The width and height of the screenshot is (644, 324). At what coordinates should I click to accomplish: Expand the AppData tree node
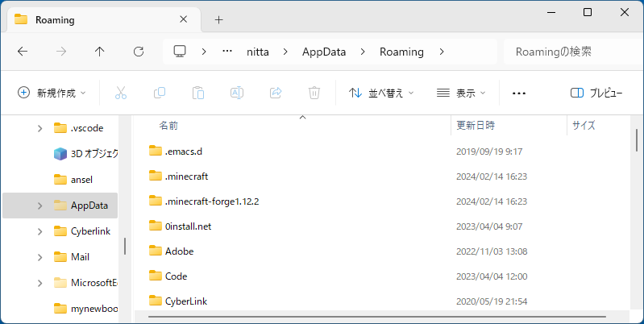tap(40, 206)
